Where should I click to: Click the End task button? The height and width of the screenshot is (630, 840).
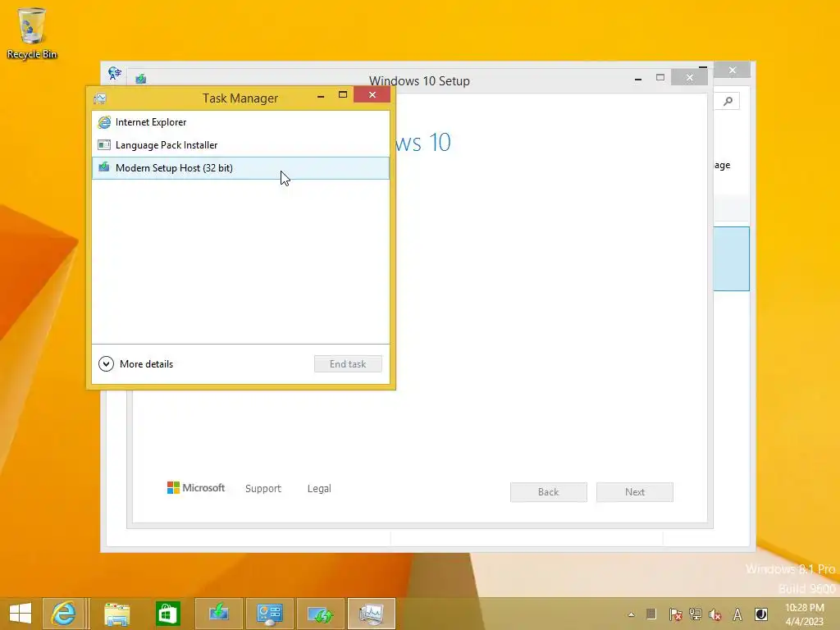[348, 364]
